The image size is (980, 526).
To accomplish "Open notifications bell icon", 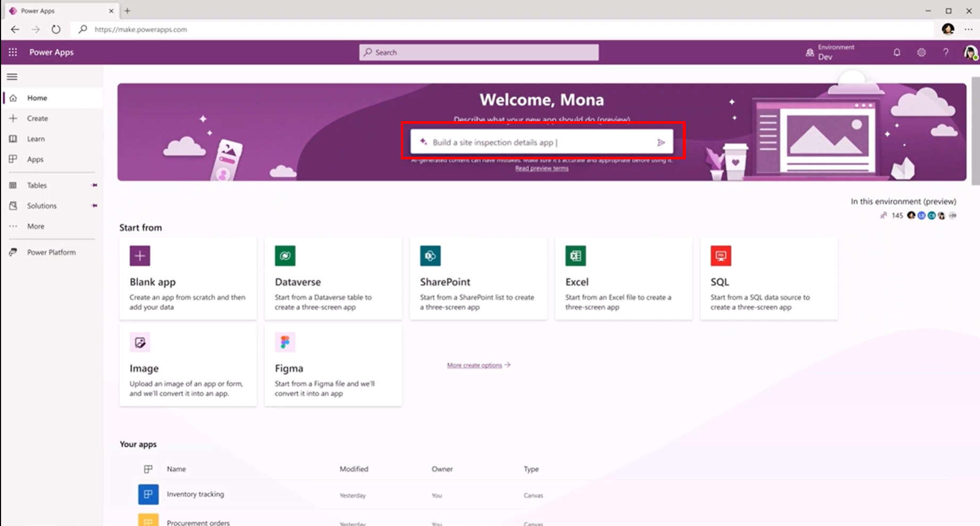I will point(897,52).
